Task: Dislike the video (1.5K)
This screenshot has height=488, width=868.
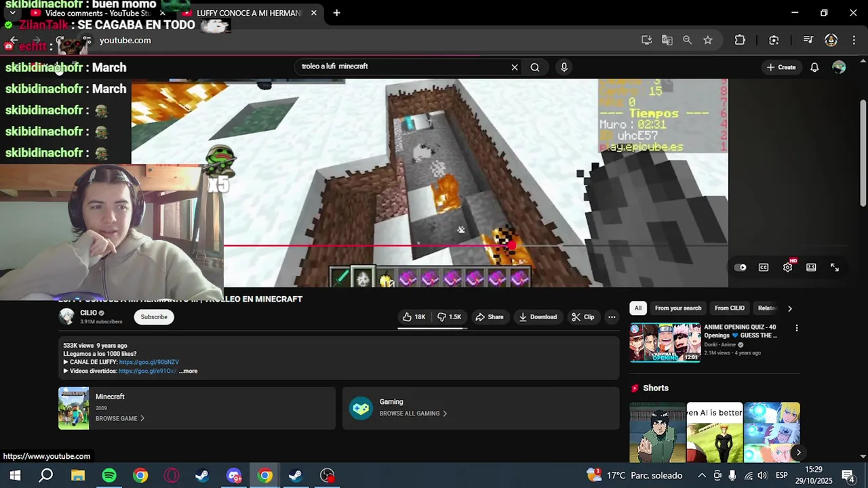Action: 449,317
